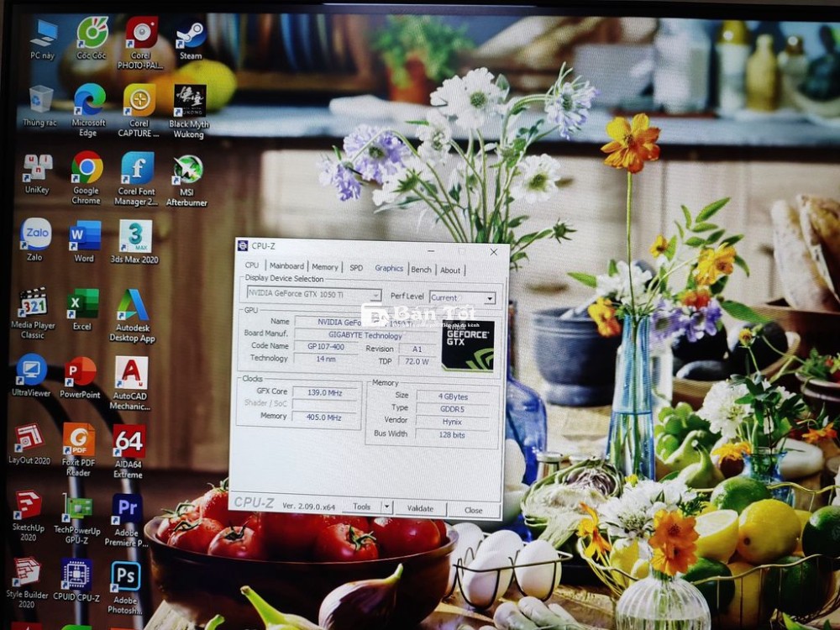Open UniKey desktop icon
The height and width of the screenshot is (630, 840).
point(38,174)
